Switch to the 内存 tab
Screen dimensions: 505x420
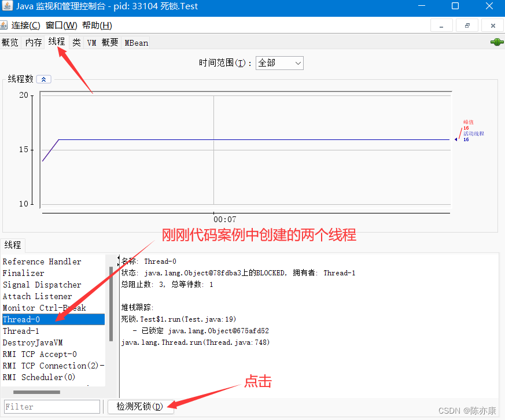click(34, 42)
